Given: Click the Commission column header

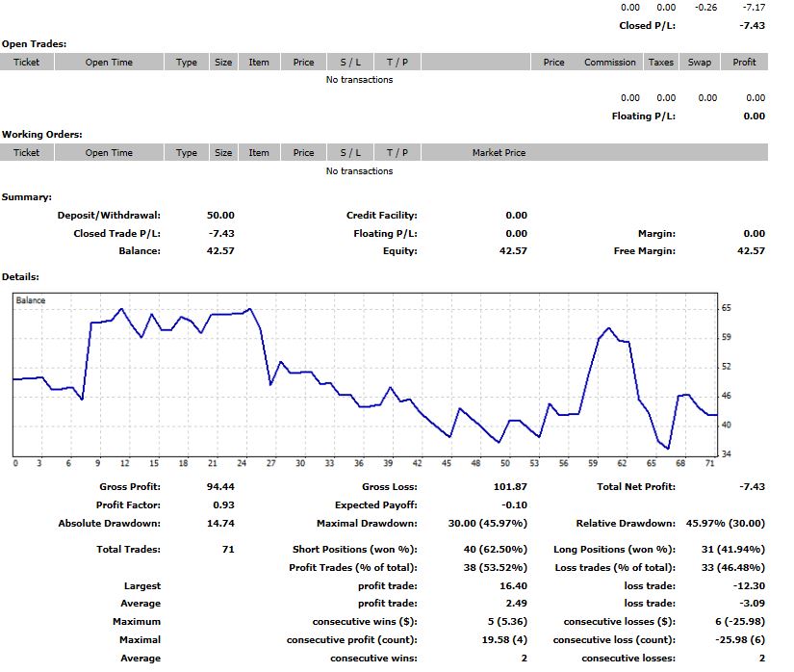Looking at the screenshot, I should pos(609,62).
